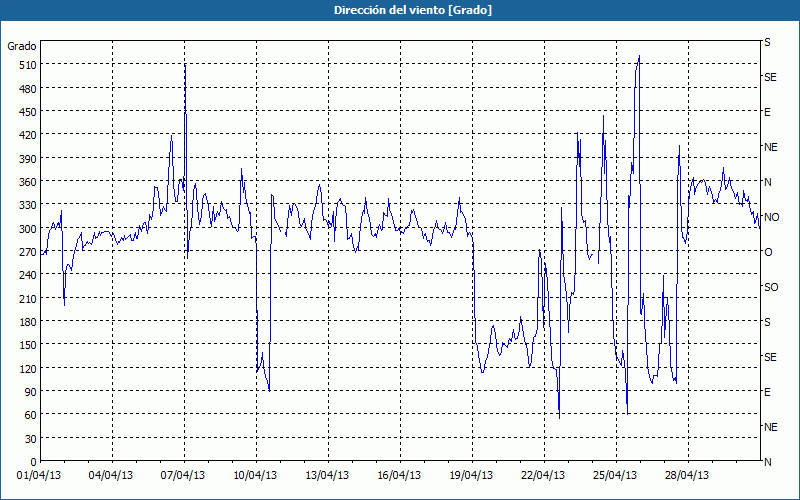Select the 270 y-axis value

28,252
